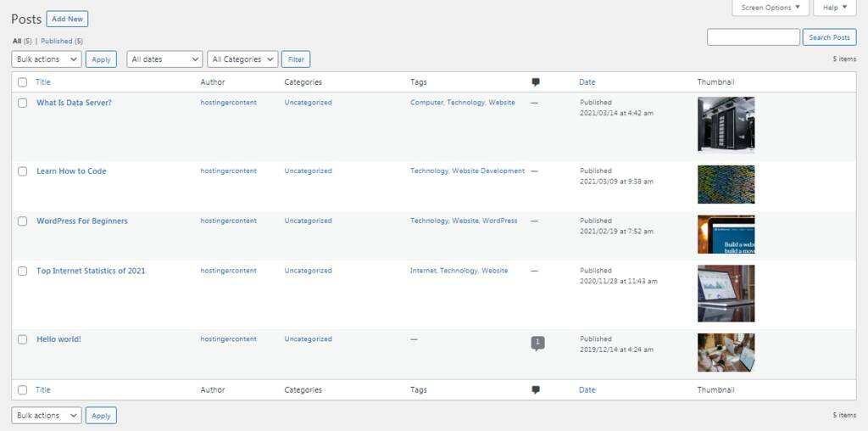Screen dimensions: 868x431
Task: Expand the Screen Options tab
Action: pyautogui.click(x=770, y=8)
